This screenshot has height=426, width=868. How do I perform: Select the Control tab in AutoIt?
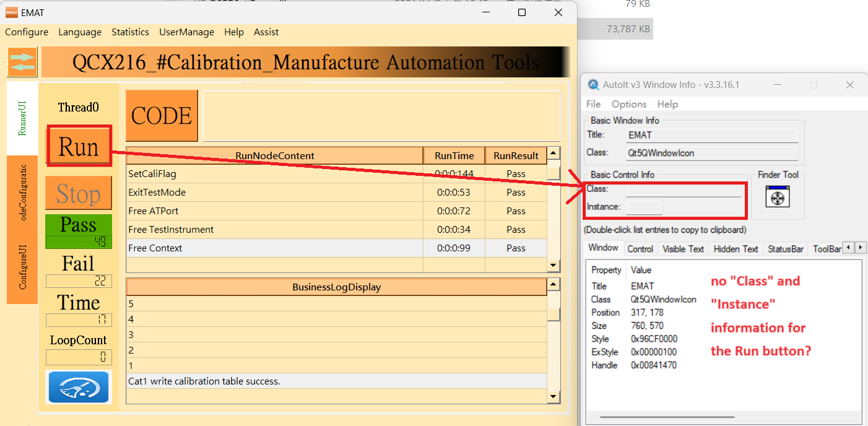pyautogui.click(x=640, y=249)
